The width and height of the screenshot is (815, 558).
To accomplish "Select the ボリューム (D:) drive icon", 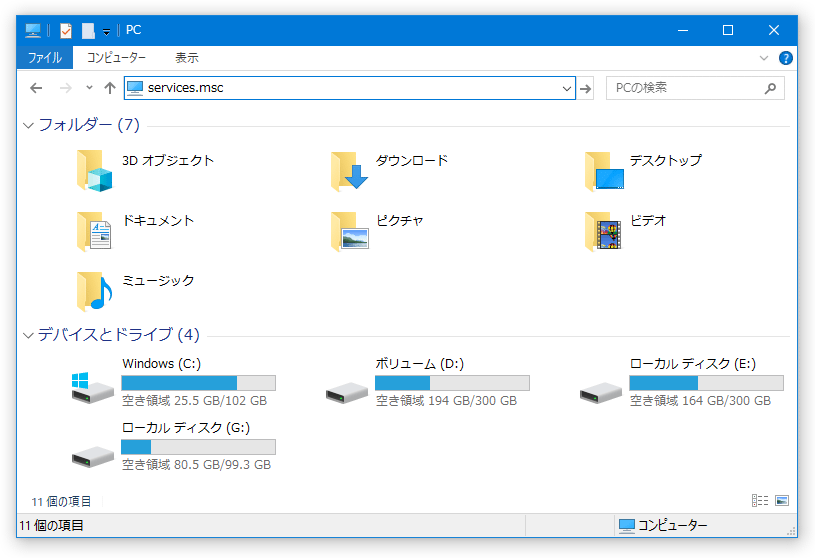I will point(347,393).
